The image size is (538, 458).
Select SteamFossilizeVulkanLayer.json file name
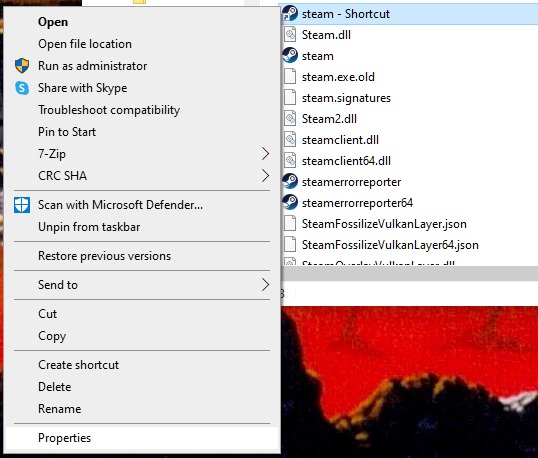click(384, 224)
